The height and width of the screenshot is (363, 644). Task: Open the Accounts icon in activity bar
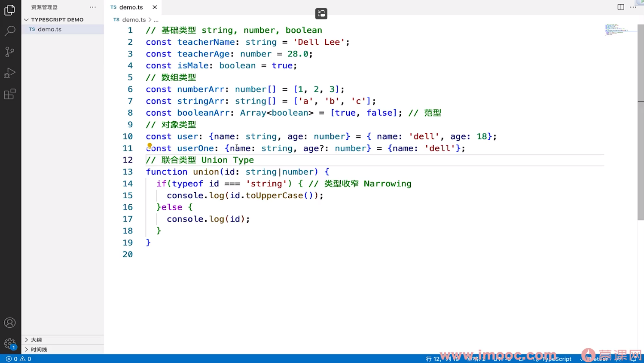pyautogui.click(x=9, y=323)
